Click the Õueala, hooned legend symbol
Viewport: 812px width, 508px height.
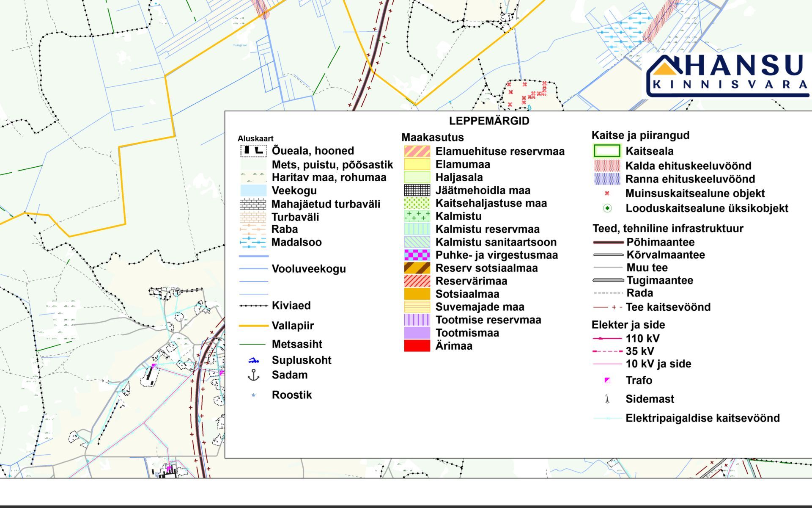point(254,151)
